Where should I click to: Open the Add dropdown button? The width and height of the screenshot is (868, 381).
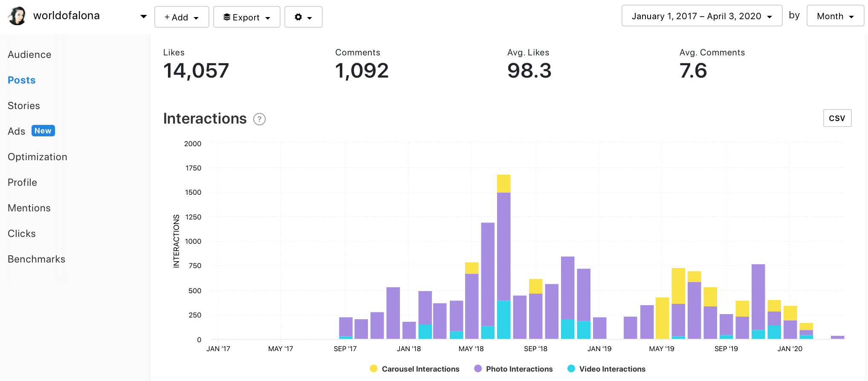pos(182,17)
